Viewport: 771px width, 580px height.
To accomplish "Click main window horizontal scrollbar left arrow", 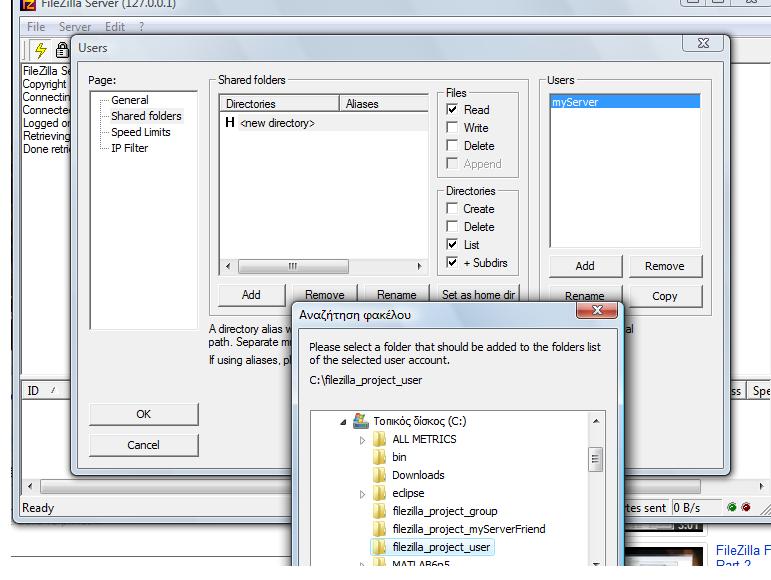I will 30,487.
